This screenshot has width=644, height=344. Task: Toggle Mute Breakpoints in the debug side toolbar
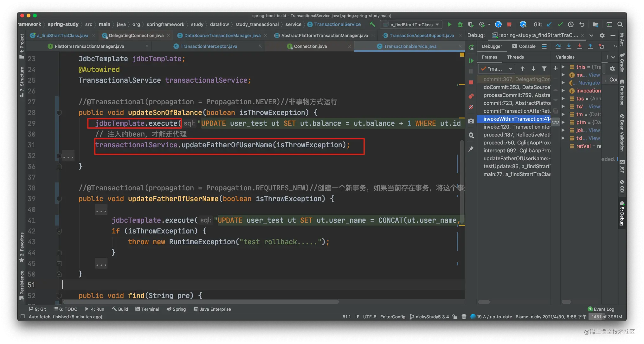[471, 107]
